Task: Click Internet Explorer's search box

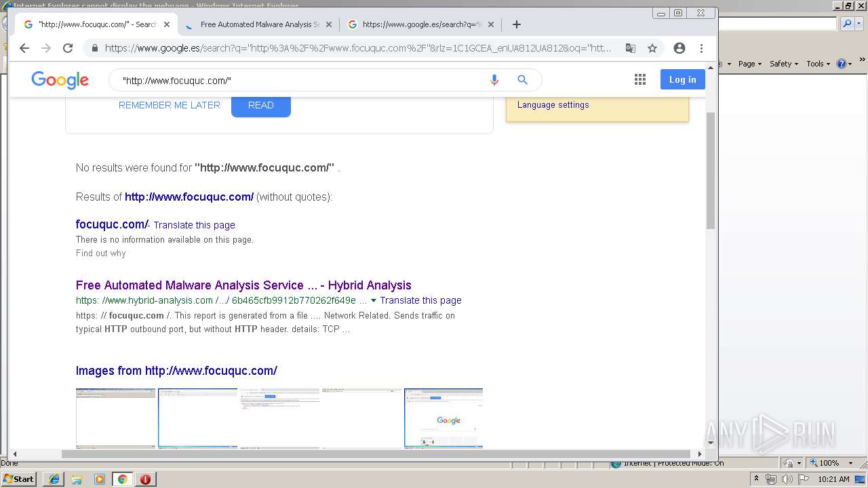Action: (778, 24)
